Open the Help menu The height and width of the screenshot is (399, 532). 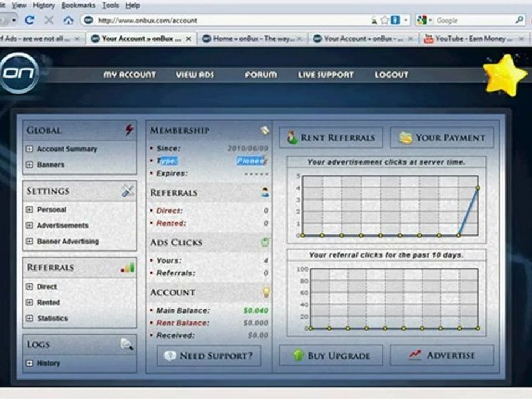[x=132, y=6]
